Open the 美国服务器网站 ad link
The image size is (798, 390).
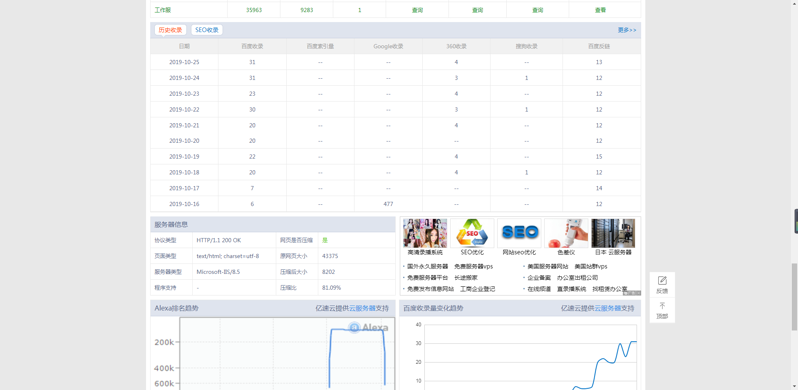[x=548, y=266]
